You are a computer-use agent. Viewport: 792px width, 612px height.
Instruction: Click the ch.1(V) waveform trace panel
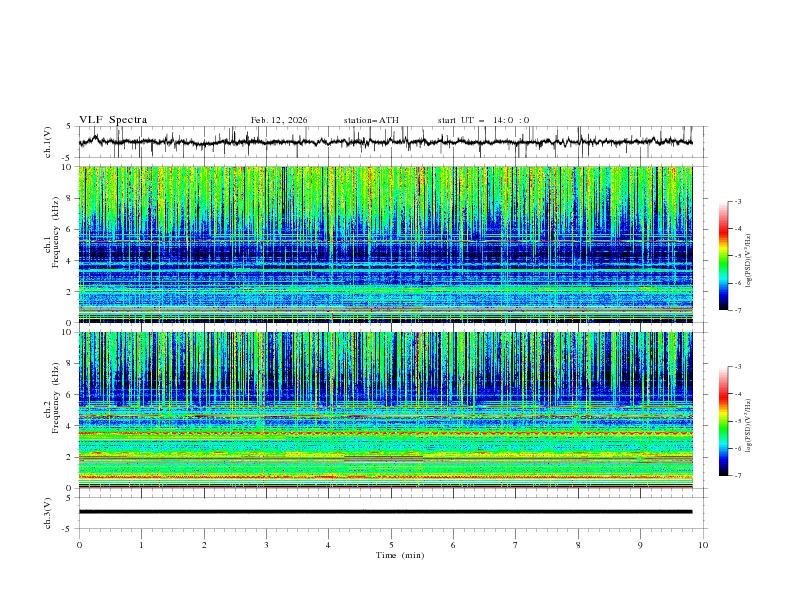(x=391, y=142)
